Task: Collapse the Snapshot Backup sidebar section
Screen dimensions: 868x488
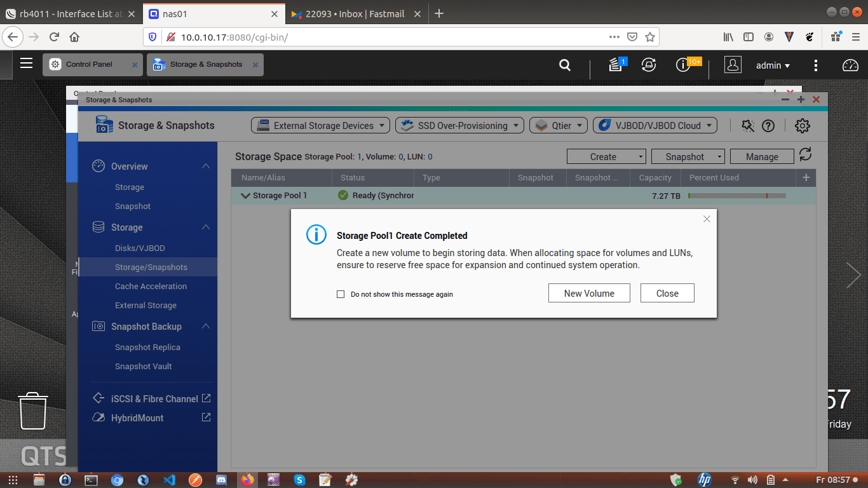Action: point(206,326)
